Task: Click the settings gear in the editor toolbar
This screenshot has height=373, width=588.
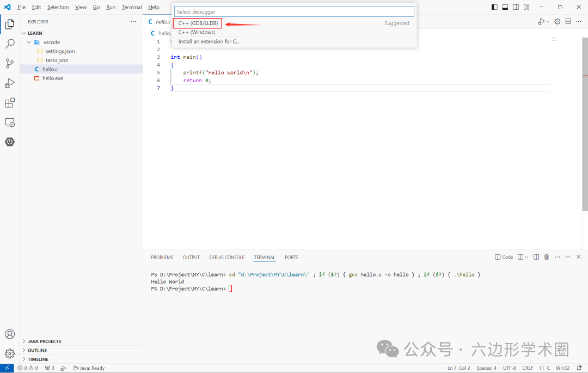Action: coord(556,21)
